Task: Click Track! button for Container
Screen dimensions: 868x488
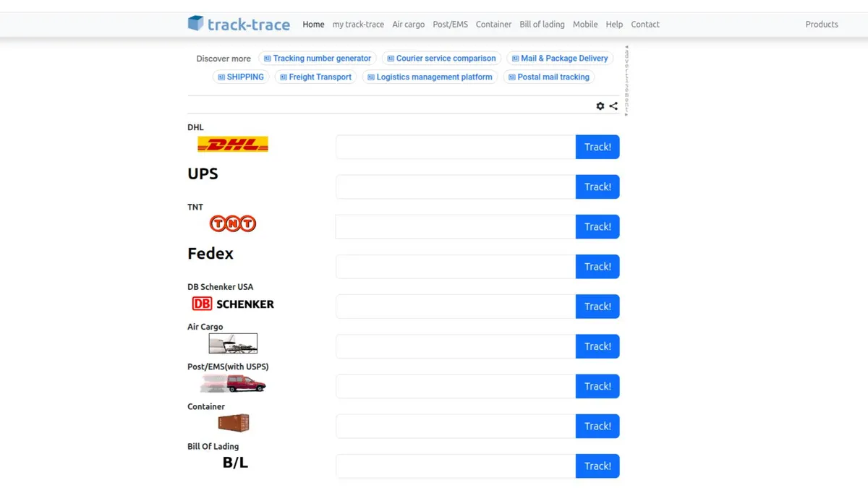Action: coord(597,426)
